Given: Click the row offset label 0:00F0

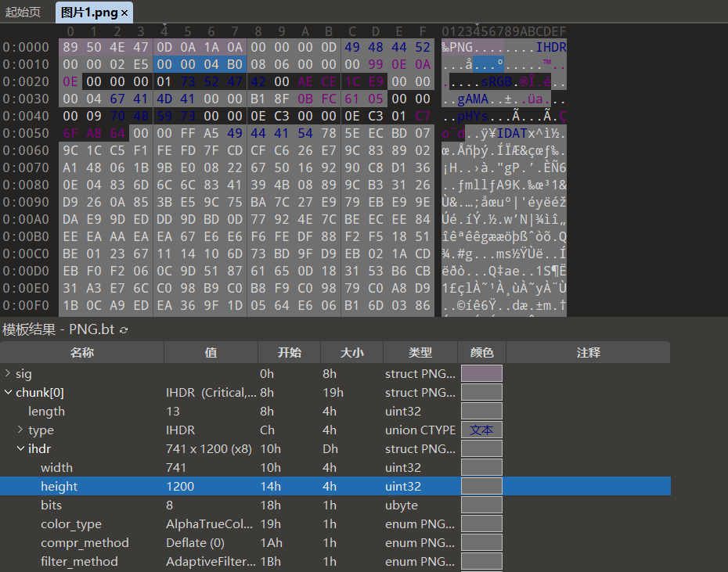Looking at the screenshot, I should click(26, 305).
